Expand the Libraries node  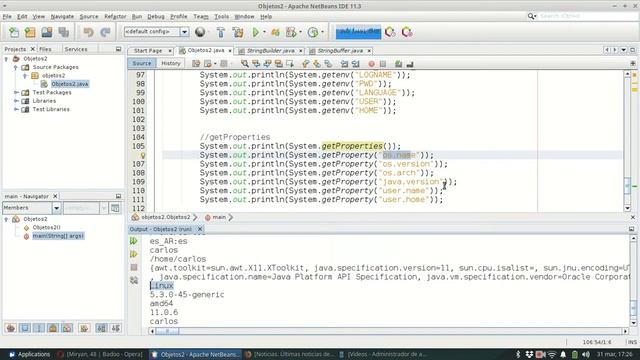click(16, 101)
